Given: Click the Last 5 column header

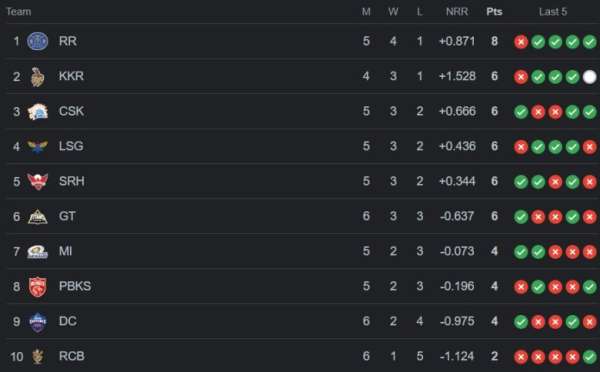Looking at the screenshot, I should click(553, 12).
